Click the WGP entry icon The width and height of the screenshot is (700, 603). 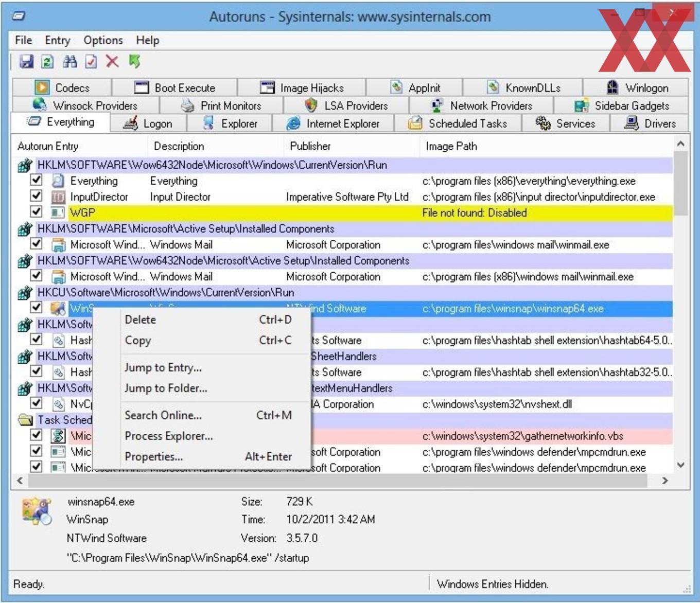point(58,212)
